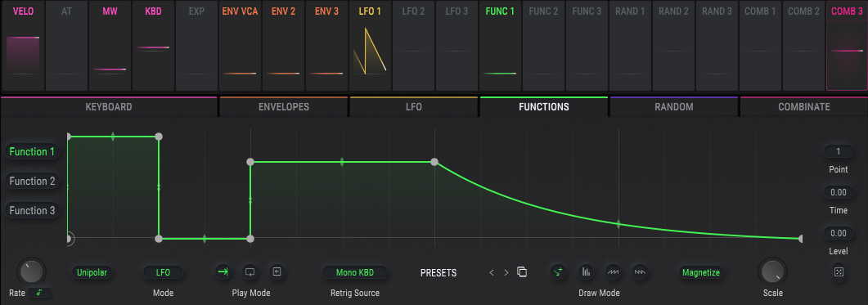Select the FUNC 3 modulation source slot

587,46
